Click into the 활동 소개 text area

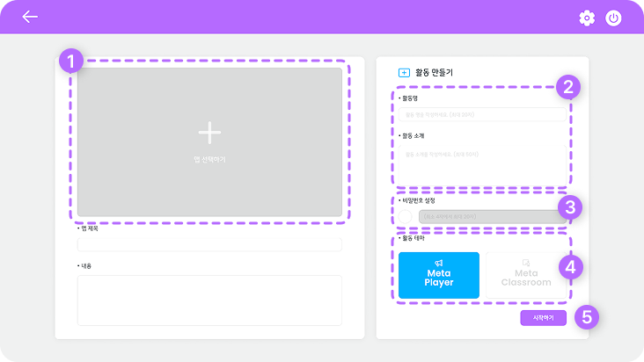pyautogui.click(x=480, y=163)
